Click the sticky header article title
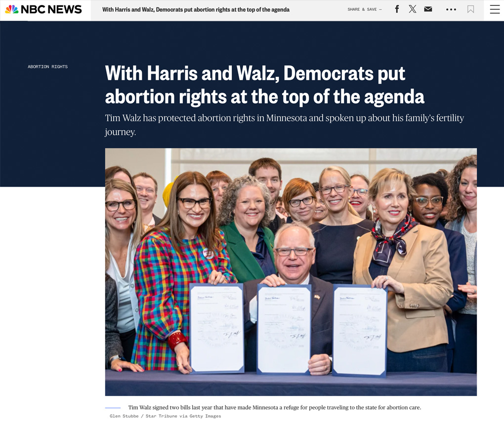 pyautogui.click(x=196, y=9)
